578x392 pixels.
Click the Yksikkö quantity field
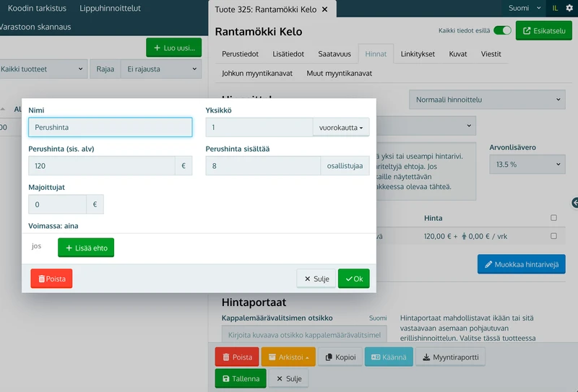tap(259, 128)
